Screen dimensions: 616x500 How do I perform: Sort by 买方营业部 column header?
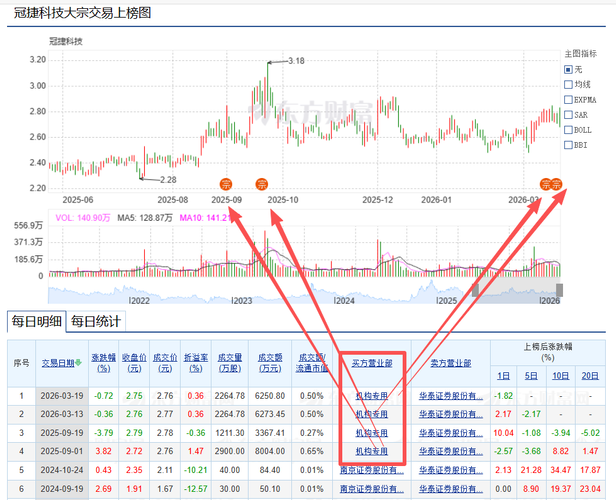pos(372,363)
